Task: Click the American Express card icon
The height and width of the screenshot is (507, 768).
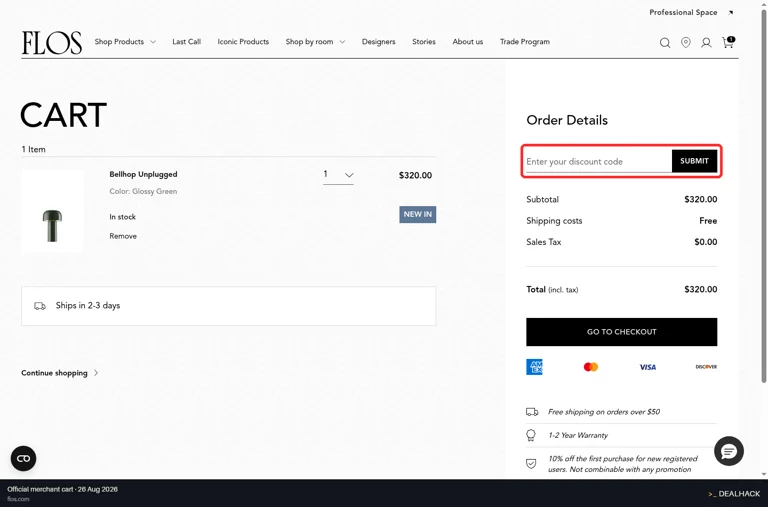Action: [x=534, y=366]
